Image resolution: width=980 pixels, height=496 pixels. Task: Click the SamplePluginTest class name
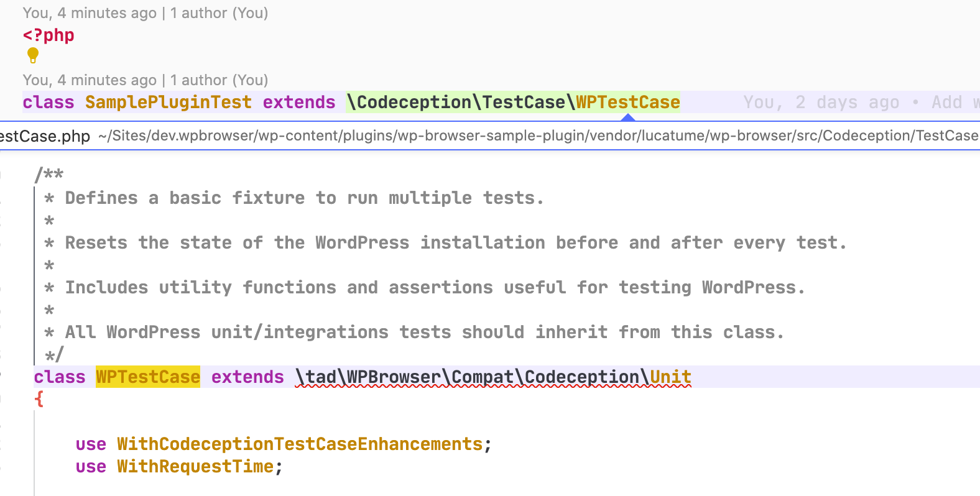(x=168, y=102)
